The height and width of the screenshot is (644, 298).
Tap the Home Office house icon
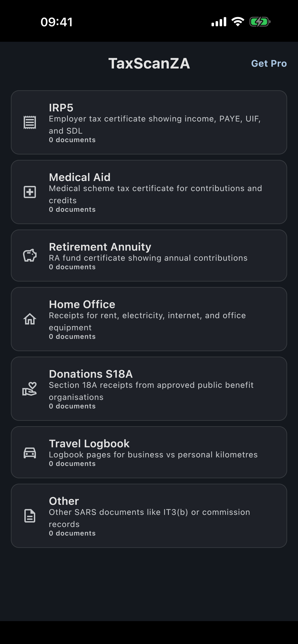point(30,319)
